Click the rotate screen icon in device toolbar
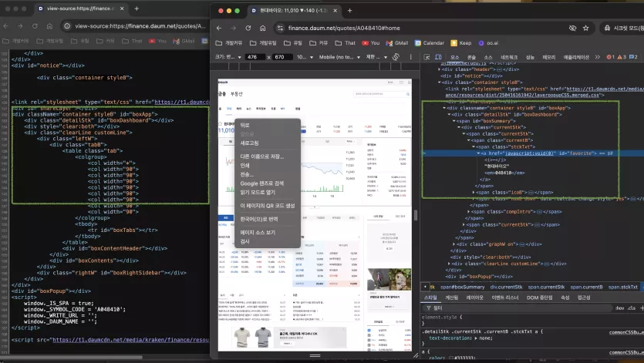This screenshot has width=644, height=363. 396,57
